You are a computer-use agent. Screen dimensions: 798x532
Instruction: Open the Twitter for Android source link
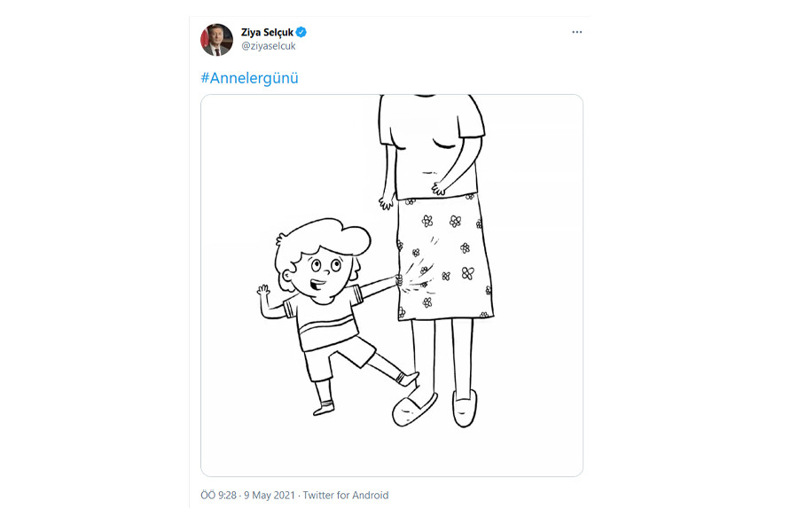click(x=346, y=496)
